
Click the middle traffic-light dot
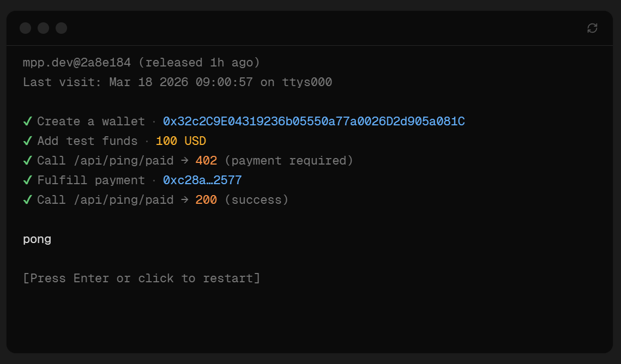pyautogui.click(x=43, y=28)
